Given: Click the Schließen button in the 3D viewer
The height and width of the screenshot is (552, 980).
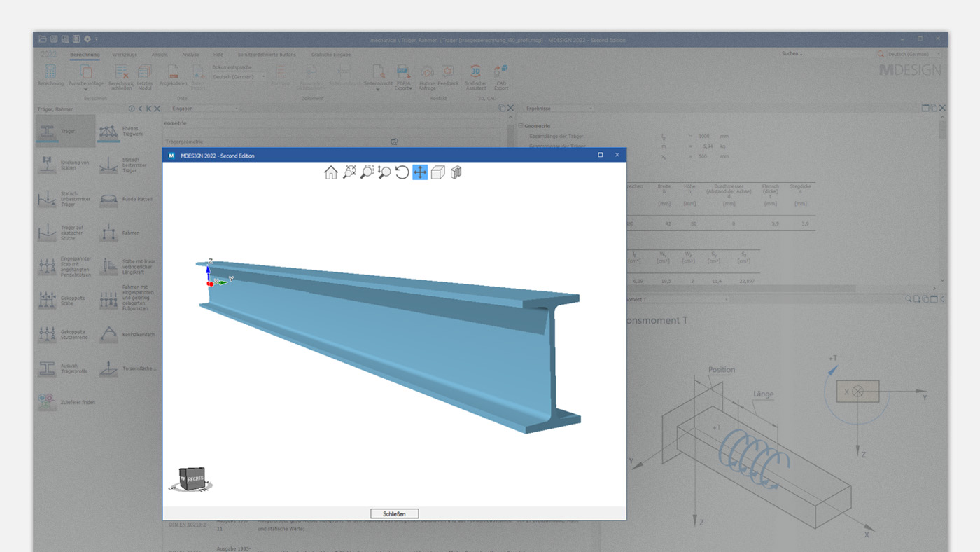Looking at the screenshot, I should tap(394, 513).
